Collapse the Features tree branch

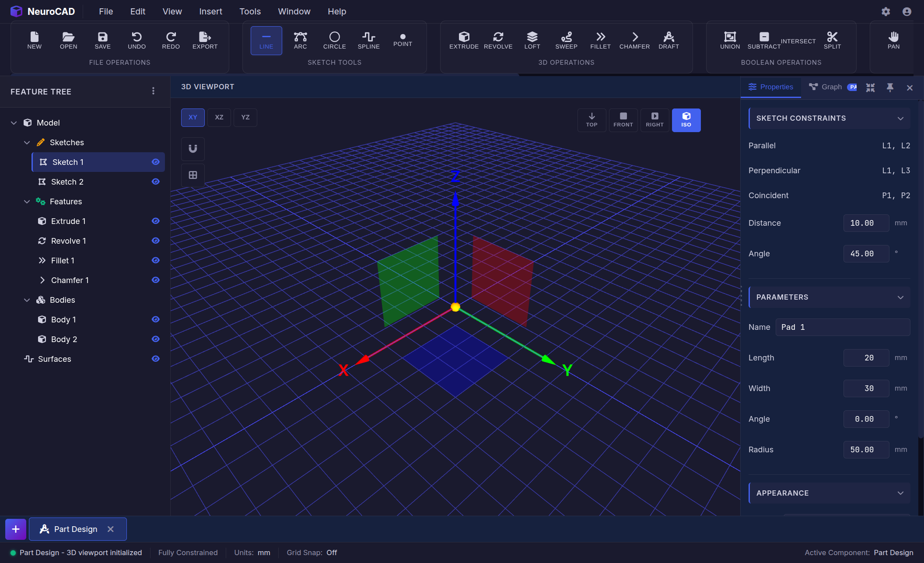[27, 201]
